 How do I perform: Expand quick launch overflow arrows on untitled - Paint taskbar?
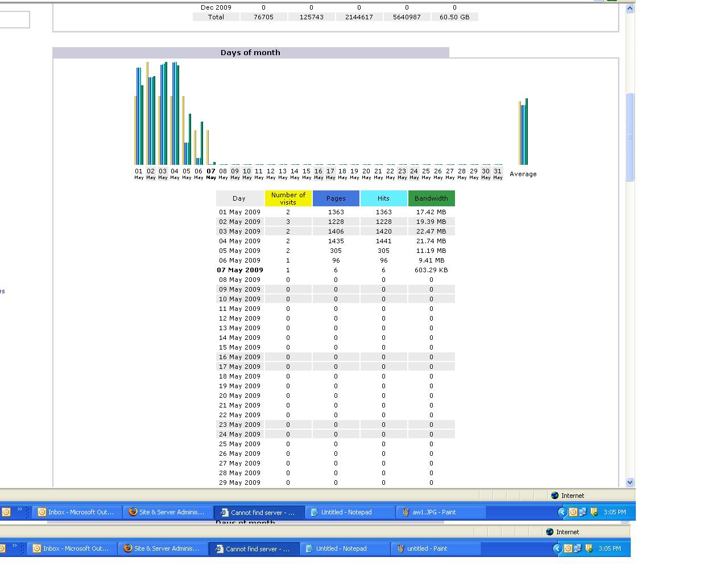pos(14,546)
